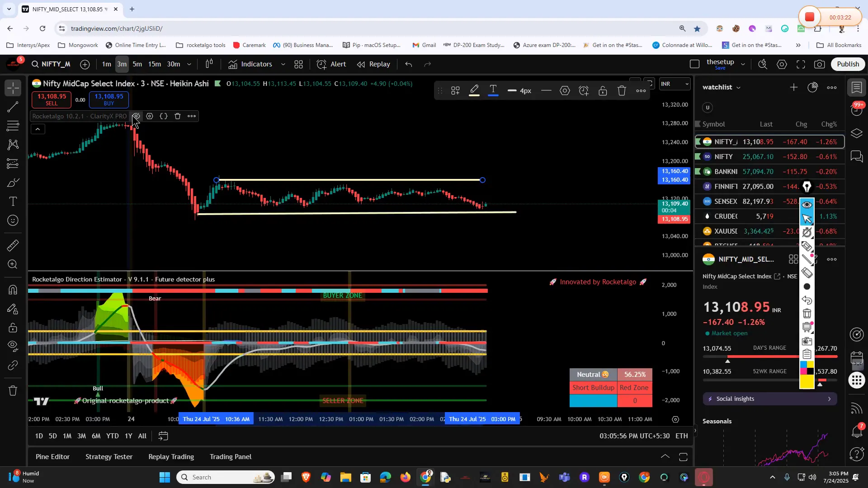Toggle magnet mode on the drawing toolbar
This screenshot has width=868, height=488.
13,290
